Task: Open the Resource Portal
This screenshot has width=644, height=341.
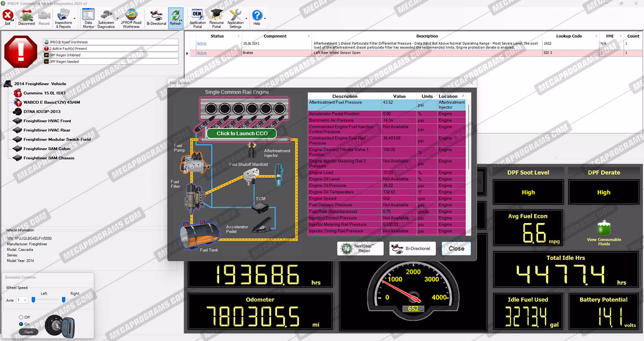Action: [216, 18]
